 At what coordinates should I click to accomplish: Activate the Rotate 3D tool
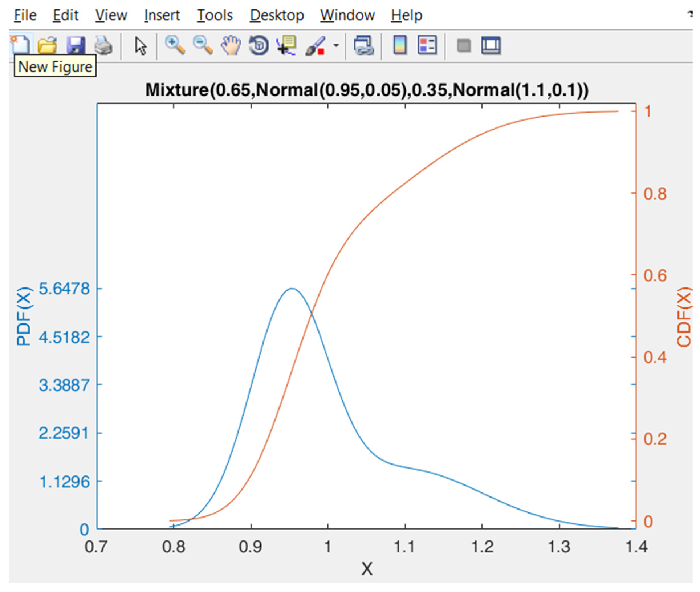(x=259, y=46)
